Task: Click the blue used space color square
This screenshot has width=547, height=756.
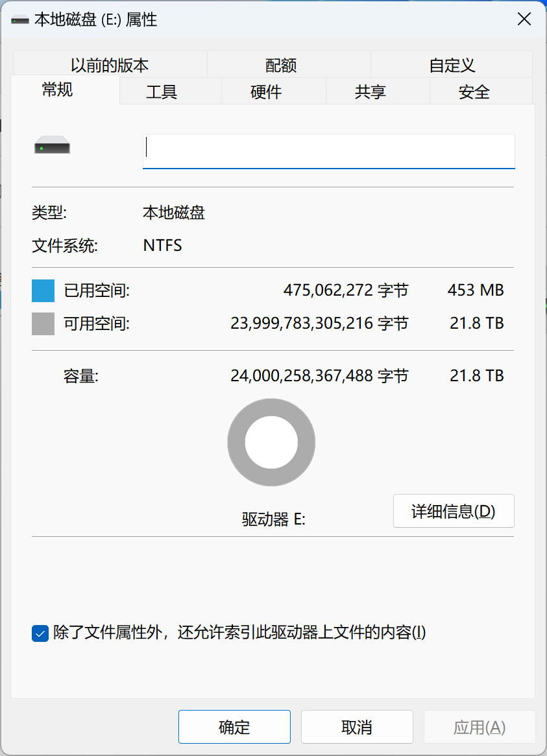Action: tap(43, 290)
